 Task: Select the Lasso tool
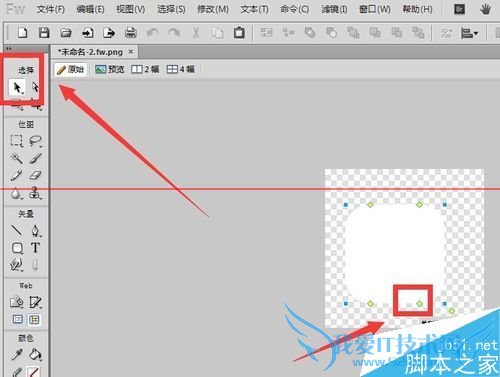tap(35, 141)
